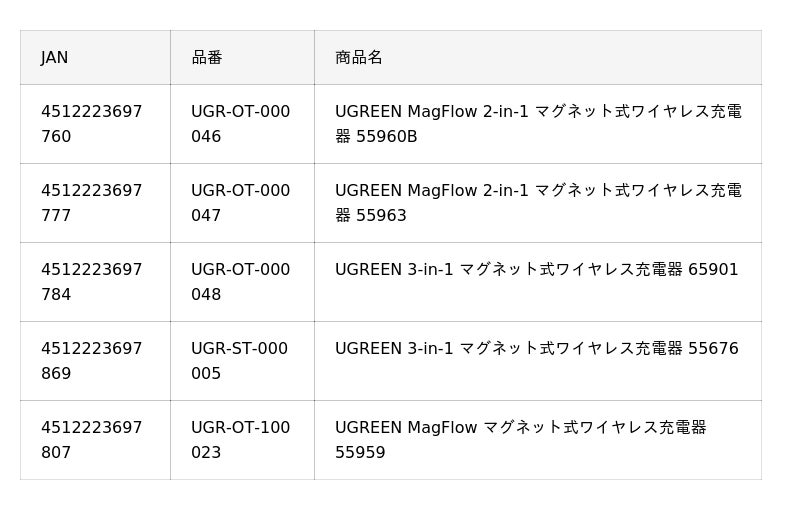The width and height of the screenshot is (800, 510).
Task: Select JAN code 4512223697777
Action: pos(91,203)
